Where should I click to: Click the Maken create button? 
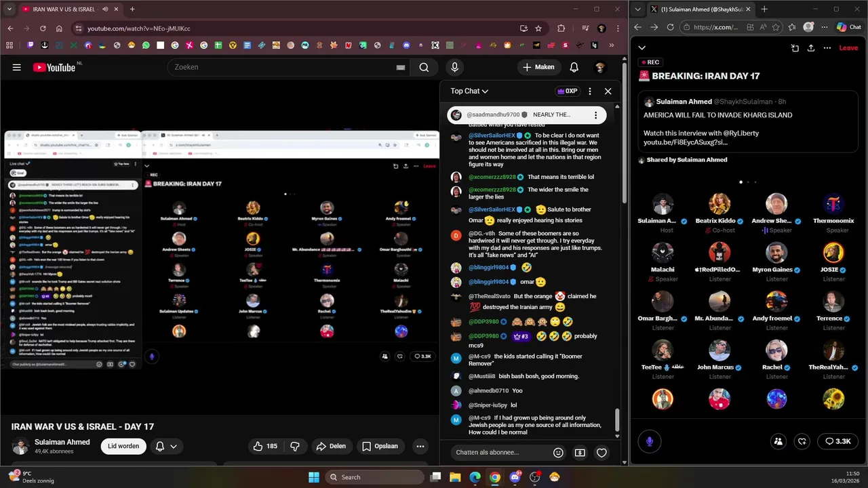pos(538,67)
